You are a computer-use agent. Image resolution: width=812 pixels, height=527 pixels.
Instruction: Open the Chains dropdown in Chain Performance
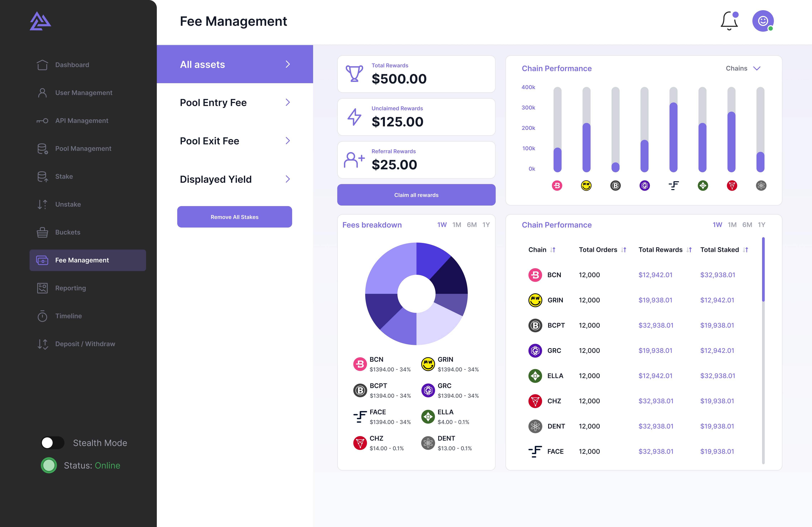pyautogui.click(x=743, y=69)
